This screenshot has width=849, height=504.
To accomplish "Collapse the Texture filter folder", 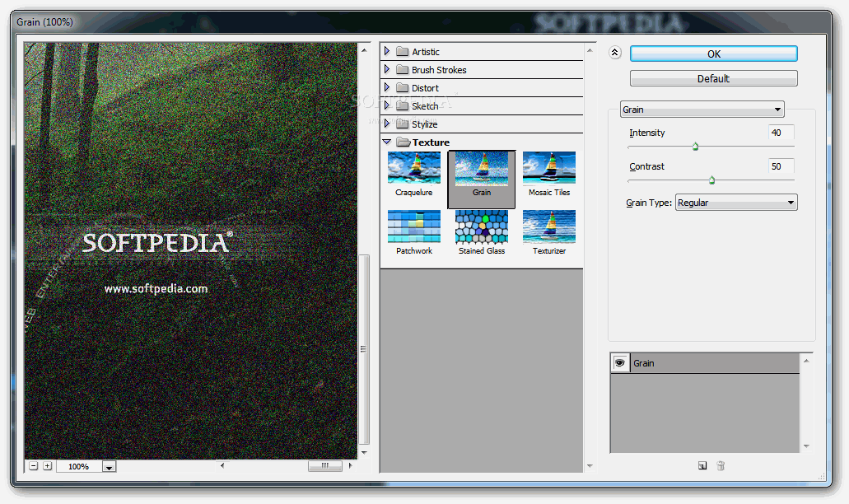I will click(386, 142).
